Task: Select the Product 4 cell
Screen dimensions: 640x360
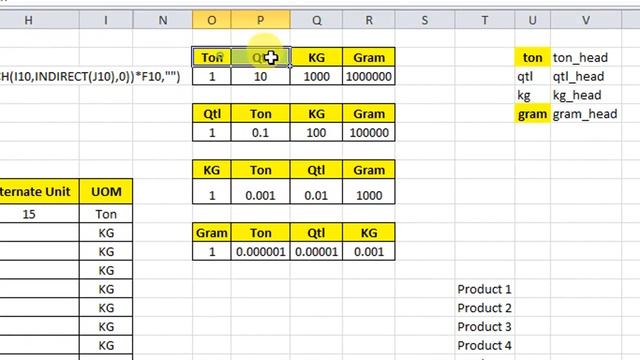Action: coord(484,345)
